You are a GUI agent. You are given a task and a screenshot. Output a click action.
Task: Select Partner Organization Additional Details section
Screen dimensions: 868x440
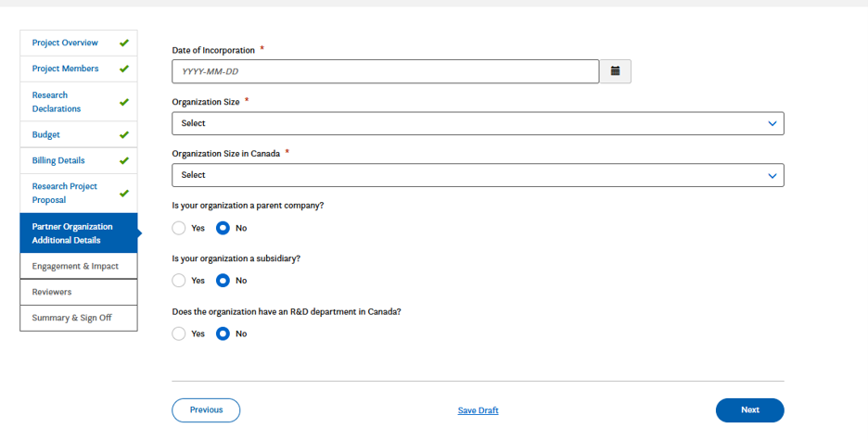(x=79, y=233)
